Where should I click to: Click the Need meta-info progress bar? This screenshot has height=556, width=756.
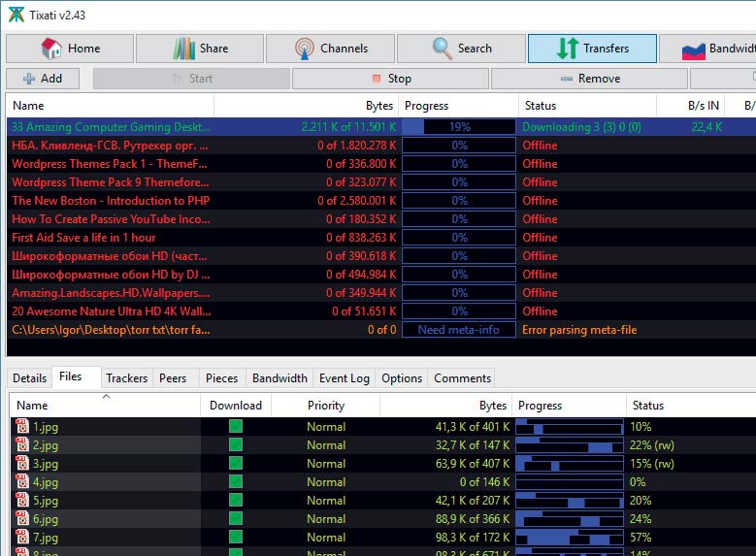(x=459, y=330)
